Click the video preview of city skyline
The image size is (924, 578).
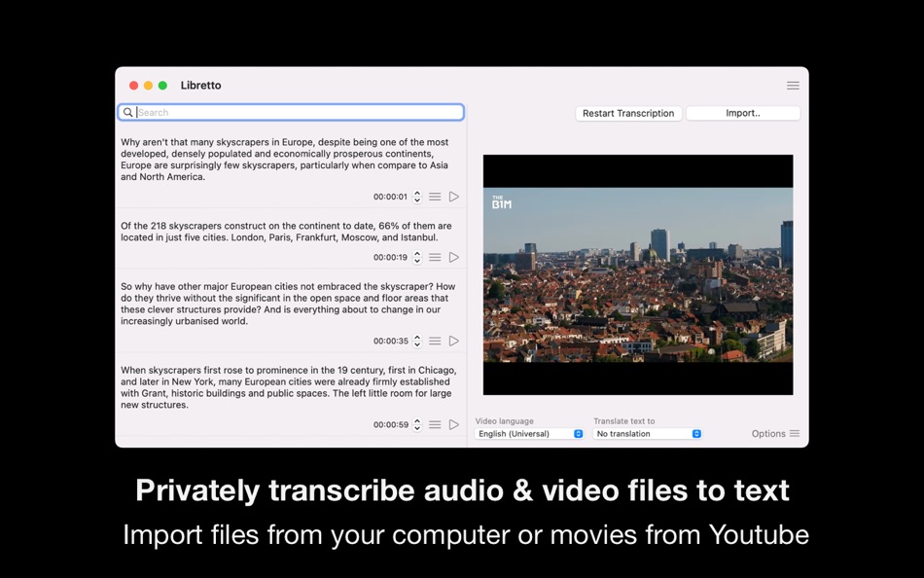[x=638, y=274]
